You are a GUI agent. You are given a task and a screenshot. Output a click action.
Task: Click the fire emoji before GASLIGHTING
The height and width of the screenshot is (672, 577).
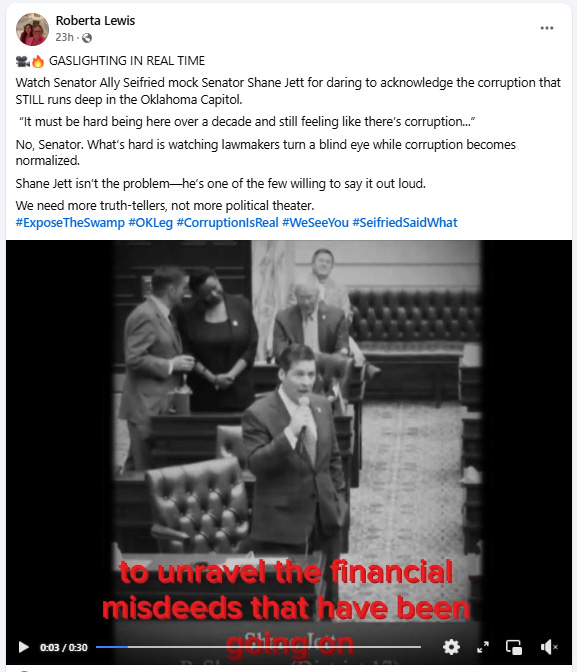click(38, 61)
